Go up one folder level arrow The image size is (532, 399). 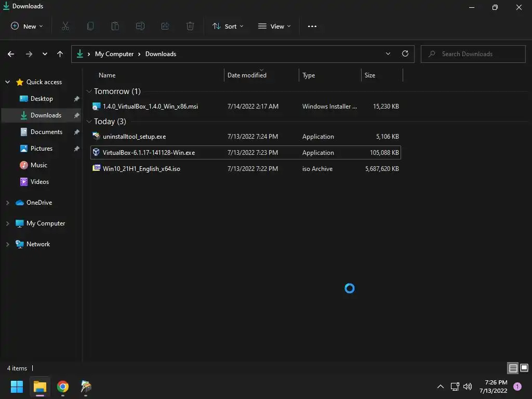point(60,54)
